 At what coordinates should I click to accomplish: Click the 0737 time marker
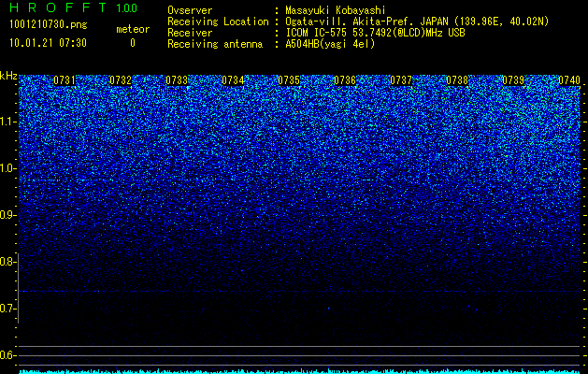coord(401,80)
